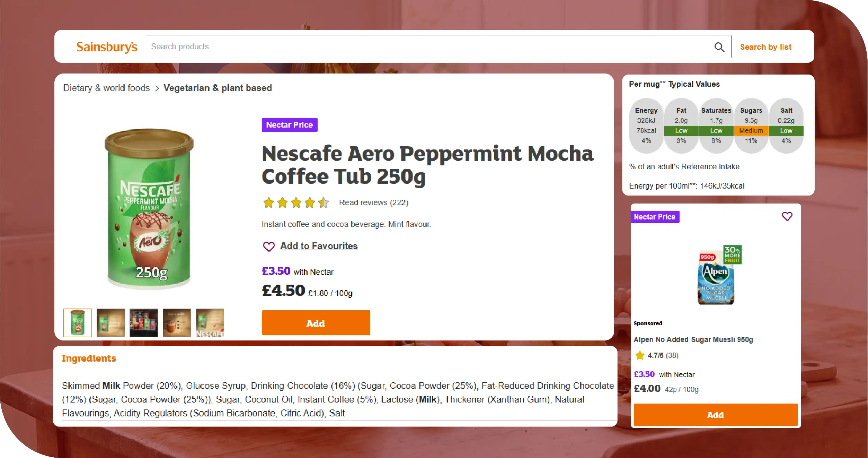Click the Alpen muesli star rating icon

pyautogui.click(x=640, y=355)
